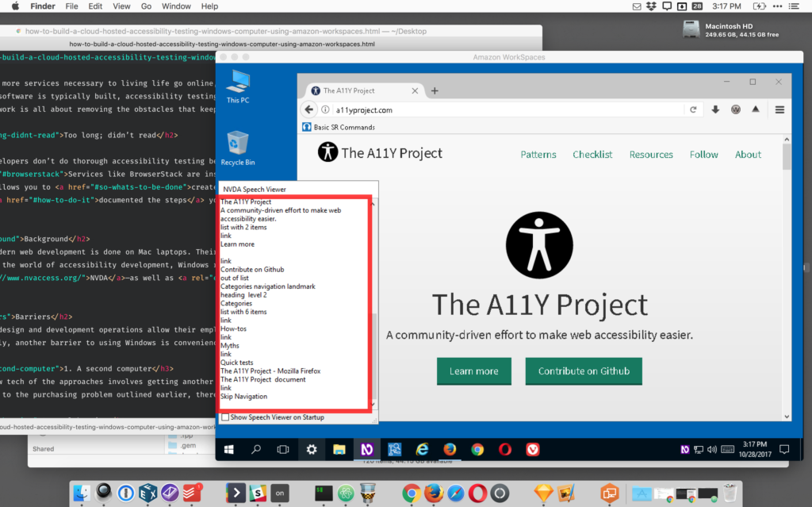This screenshot has height=507, width=812.
Task: Open the Finder File menu
Action: pos(71,6)
